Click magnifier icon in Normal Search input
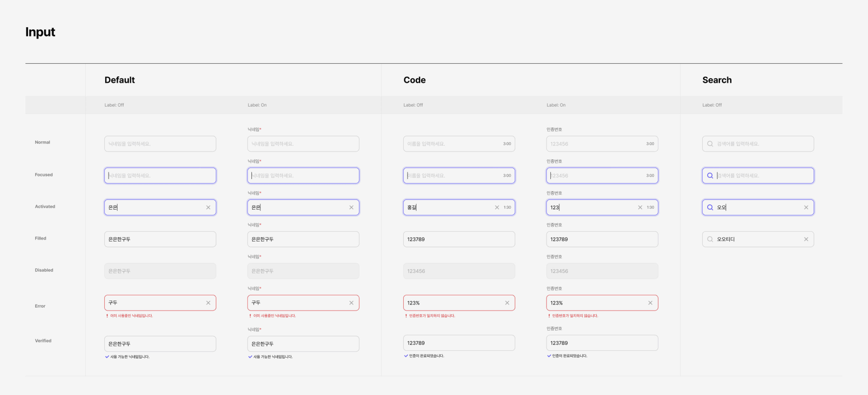The image size is (868, 395). pos(710,144)
